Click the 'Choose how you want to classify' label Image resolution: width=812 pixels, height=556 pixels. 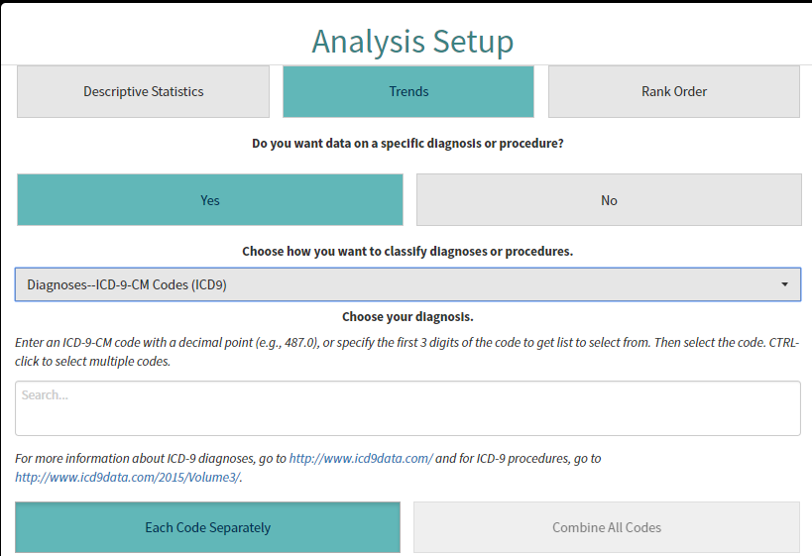408,252
